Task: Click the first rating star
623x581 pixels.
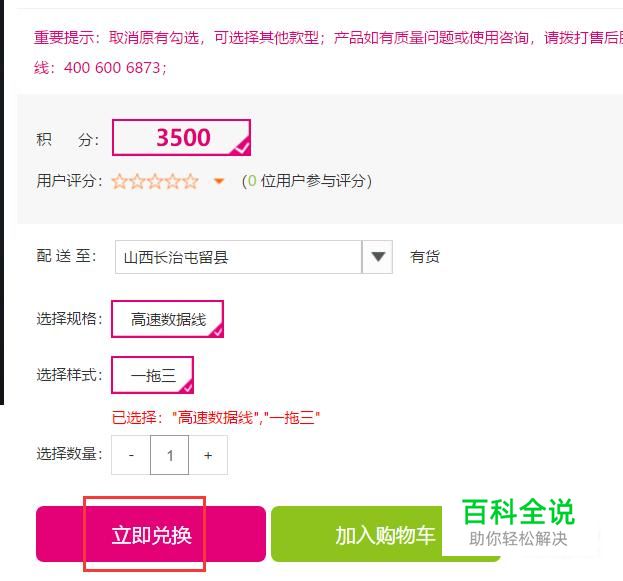Action: [119, 182]
